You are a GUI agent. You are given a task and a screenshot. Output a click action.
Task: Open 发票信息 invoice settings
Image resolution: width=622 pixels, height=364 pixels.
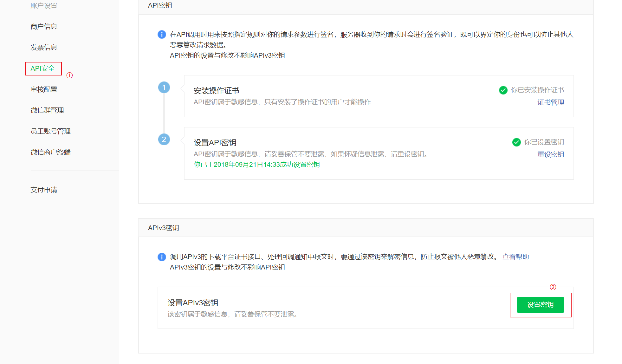[x=44, y=47]
